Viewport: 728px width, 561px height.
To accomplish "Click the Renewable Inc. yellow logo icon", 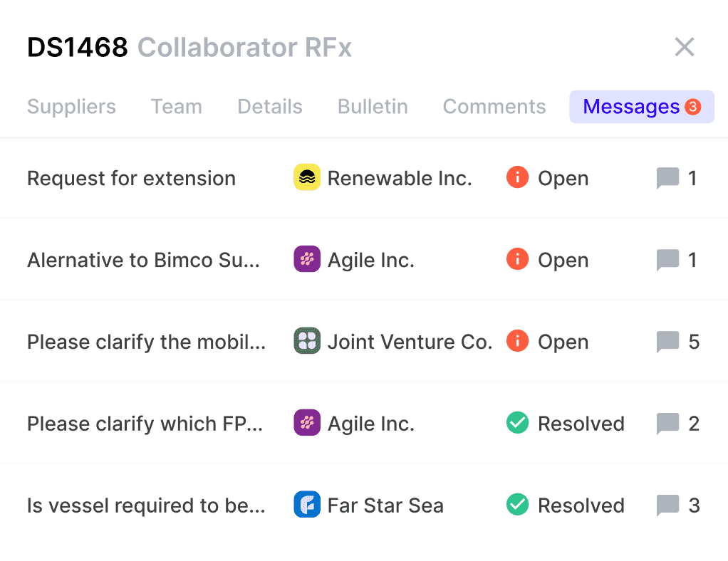I will point(307,177).
